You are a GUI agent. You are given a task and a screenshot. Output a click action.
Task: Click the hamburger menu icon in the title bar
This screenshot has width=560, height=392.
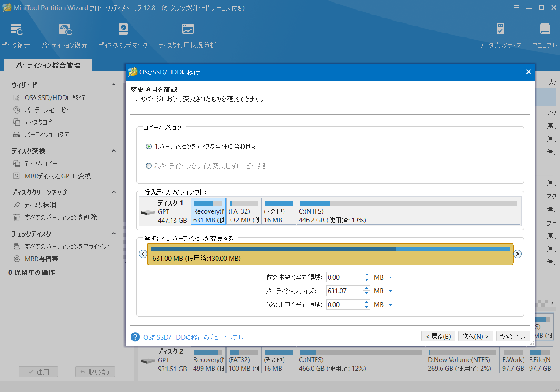517,7
